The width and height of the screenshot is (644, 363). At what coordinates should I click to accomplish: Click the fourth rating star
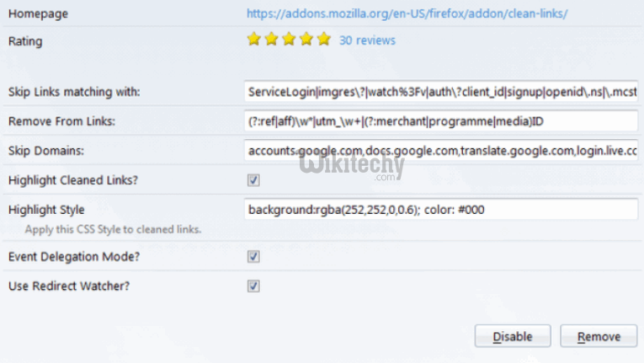click(x=306, y=40)
